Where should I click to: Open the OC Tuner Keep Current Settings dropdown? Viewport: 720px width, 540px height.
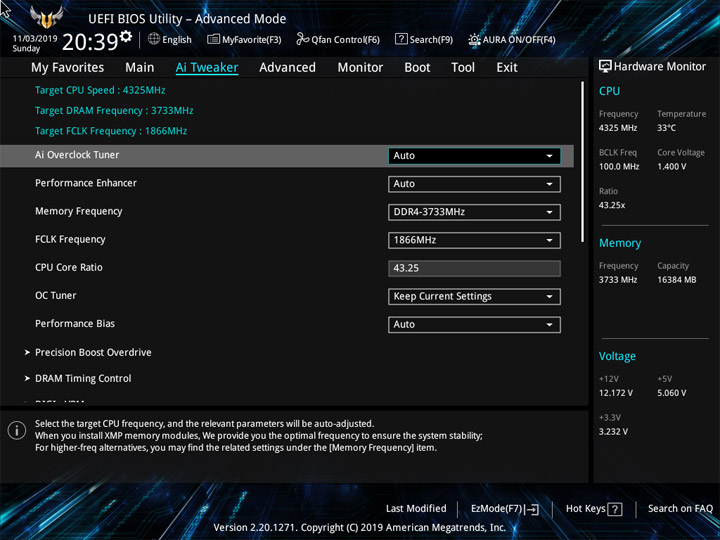474,297
